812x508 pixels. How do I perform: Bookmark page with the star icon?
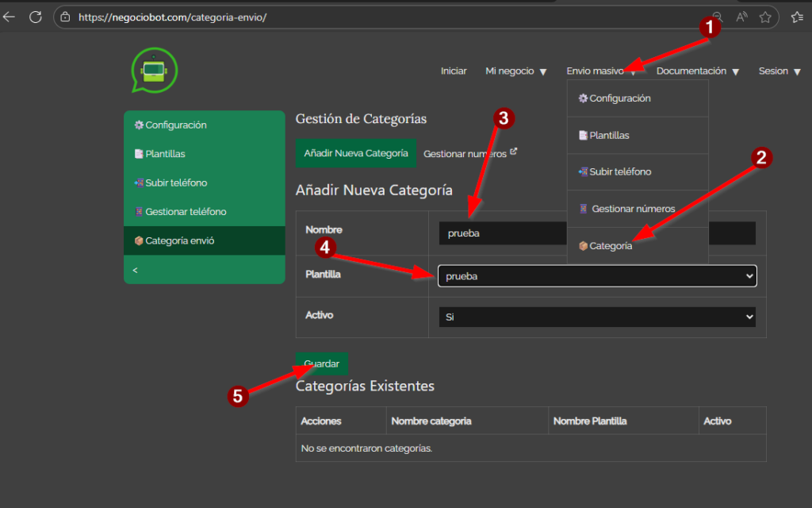[764, 17]
